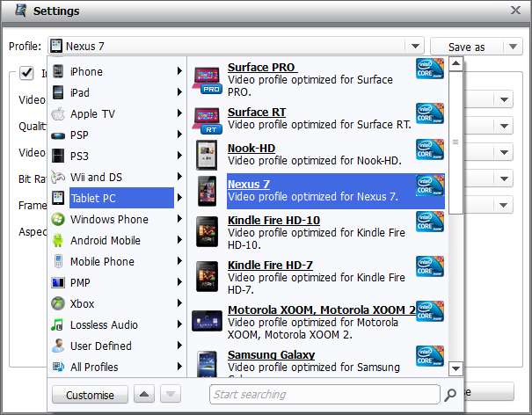The image size is (532, 415).
Task: Click the scroll up arrow of profile list
Action: (x=455, y=63)
